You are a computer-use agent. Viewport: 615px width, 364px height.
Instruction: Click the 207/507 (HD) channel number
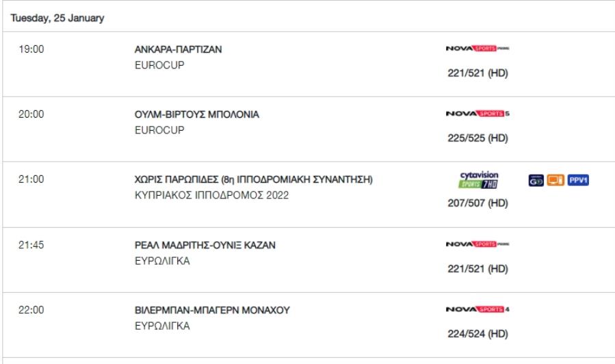click(x=477, y=203)
